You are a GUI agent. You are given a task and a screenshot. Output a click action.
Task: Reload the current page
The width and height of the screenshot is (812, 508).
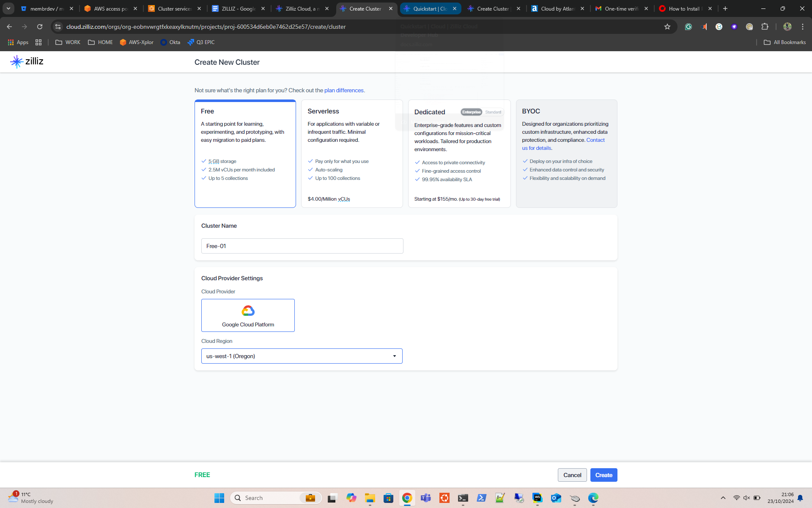pos(40,27)
